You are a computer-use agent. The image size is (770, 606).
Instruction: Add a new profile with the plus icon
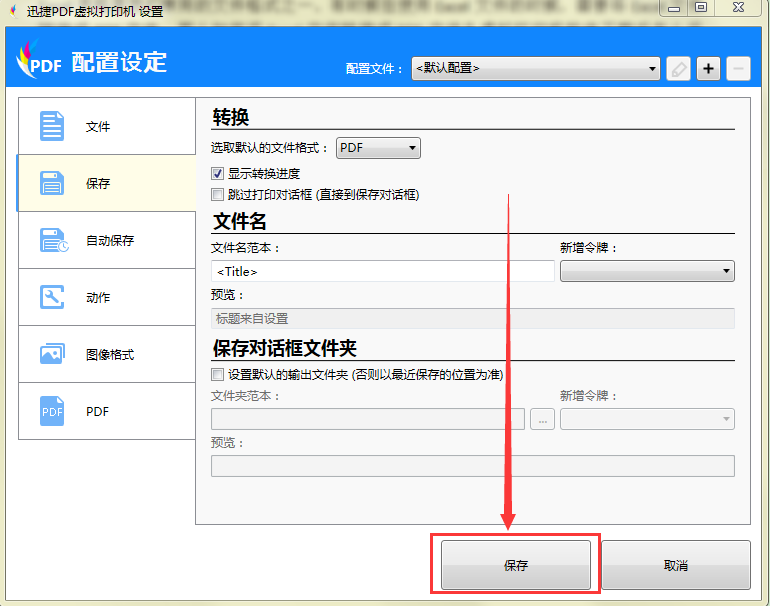pyautogui.click(x=708, y=69)
